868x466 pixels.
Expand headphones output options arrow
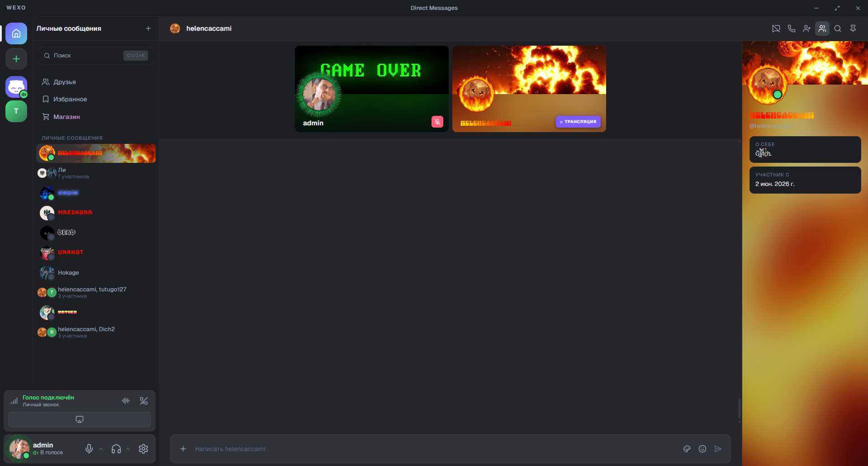[x=128, y=449]
